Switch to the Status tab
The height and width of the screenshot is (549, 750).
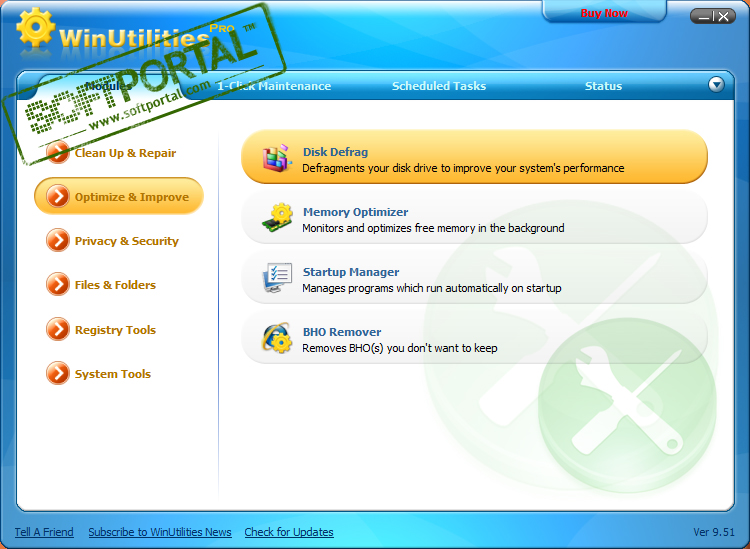point(603,86)
